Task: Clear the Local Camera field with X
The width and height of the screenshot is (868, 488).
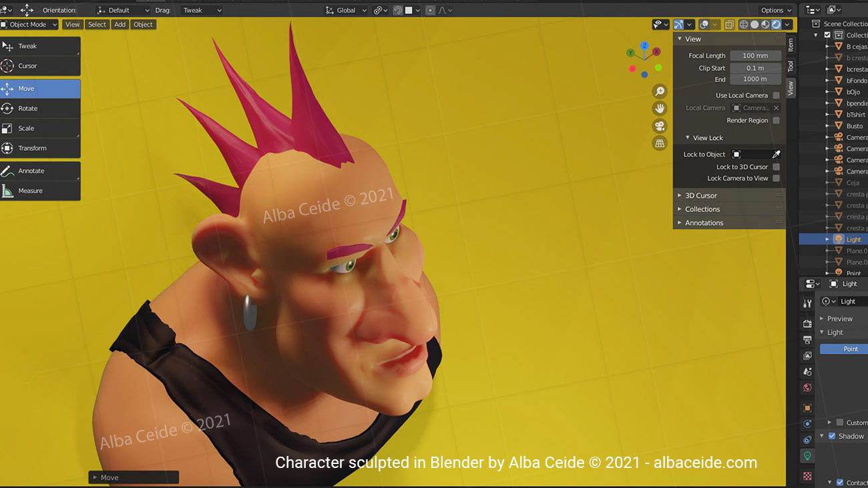Action: 776,108
